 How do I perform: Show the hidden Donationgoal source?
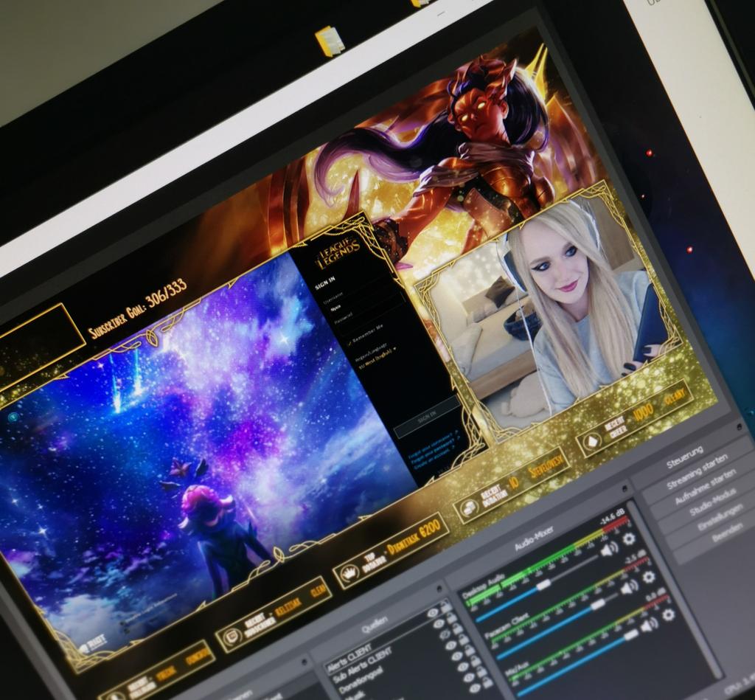pos(445,635)
